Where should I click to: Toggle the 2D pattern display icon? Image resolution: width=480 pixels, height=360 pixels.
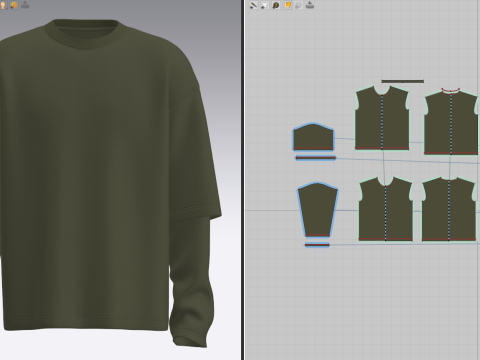coord(265,5)
